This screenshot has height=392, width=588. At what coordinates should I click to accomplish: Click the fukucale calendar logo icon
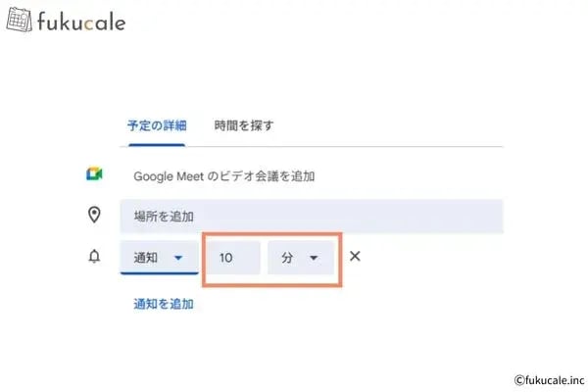click(x=20, y=20)
